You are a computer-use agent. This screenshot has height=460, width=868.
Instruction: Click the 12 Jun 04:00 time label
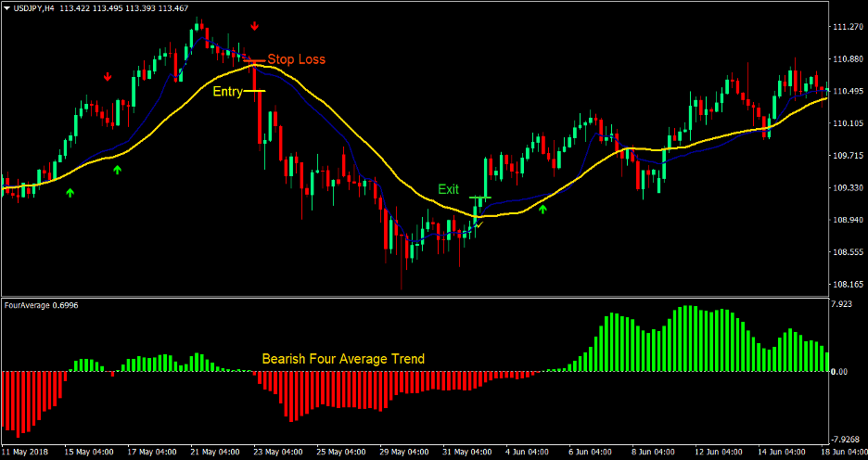pyautogui.click(x=719, y=452)
